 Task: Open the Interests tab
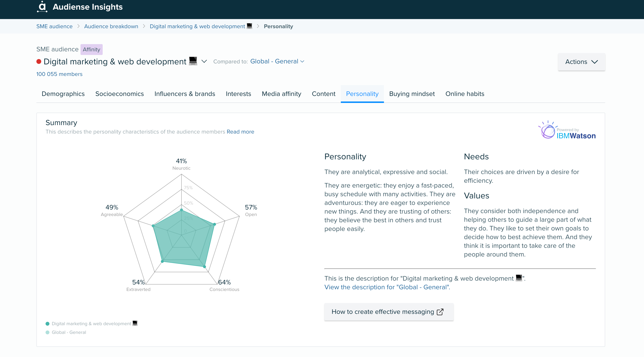[x=238, y=94]
